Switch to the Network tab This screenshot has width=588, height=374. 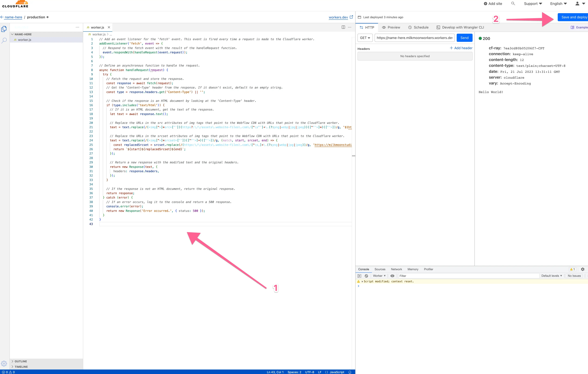[396, 269]
